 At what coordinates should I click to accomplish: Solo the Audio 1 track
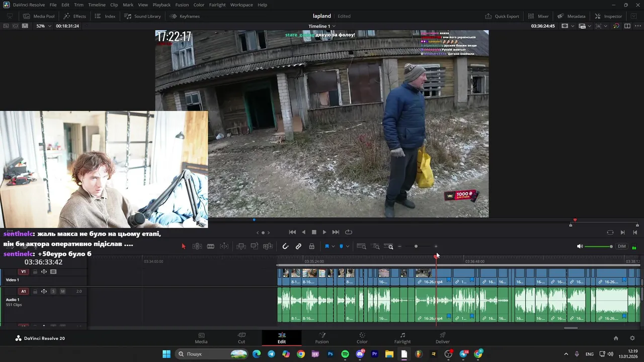[x=53, y=291]
